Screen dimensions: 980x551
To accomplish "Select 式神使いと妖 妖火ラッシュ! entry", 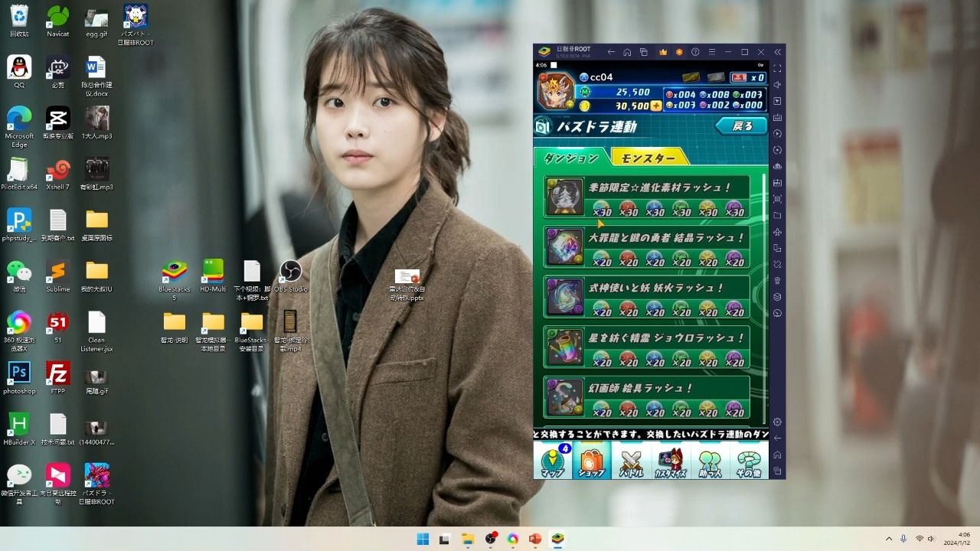I will point(647,297).
